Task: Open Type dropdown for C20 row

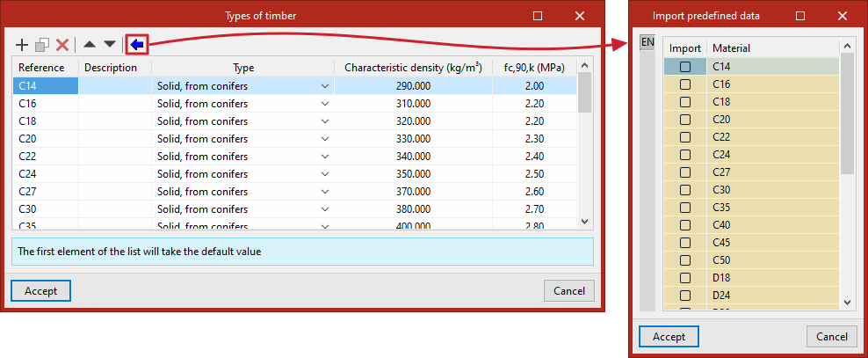Action: 325,139
